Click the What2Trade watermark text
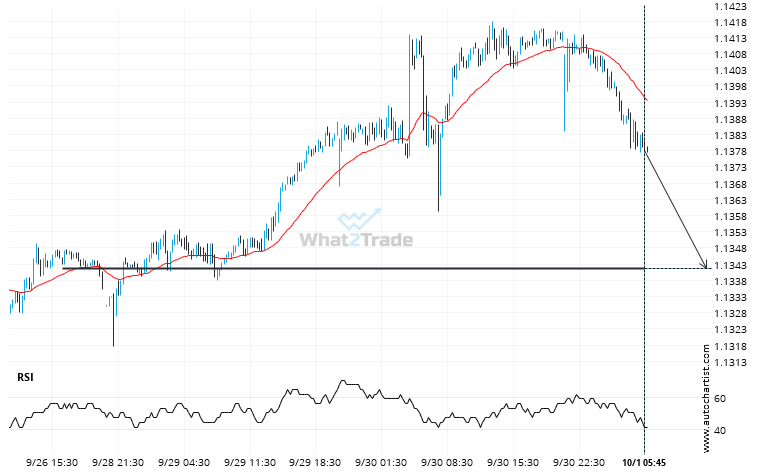Viewport: 760px width, 475px height. point(357,240)
